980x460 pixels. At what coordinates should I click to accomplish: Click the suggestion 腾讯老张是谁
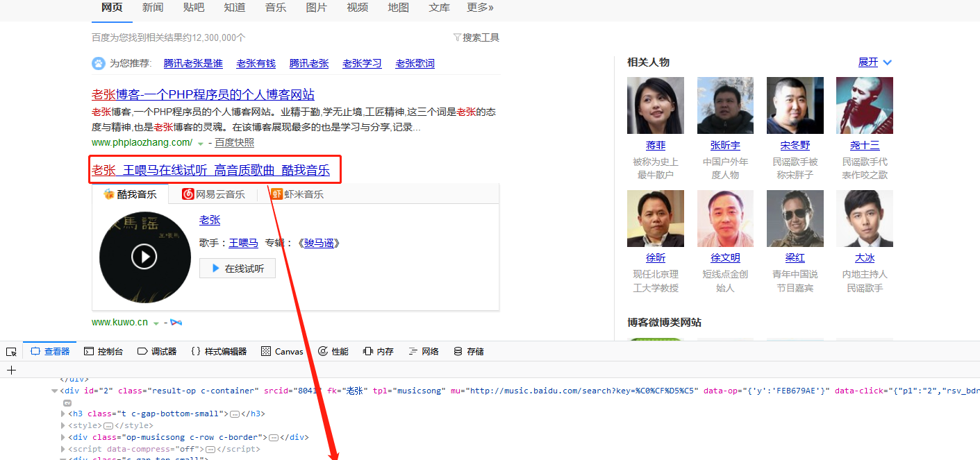pyautogui.click(x=193, y=64)
